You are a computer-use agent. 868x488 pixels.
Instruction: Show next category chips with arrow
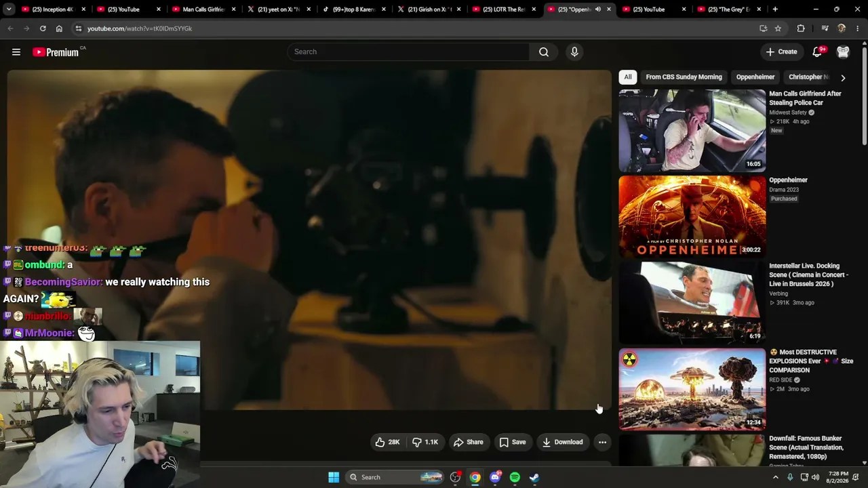pyautogui.click(x=843, y=77)
